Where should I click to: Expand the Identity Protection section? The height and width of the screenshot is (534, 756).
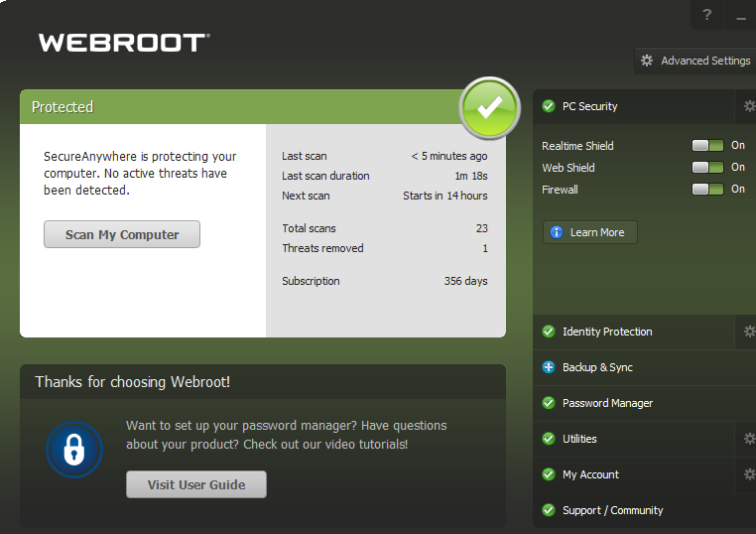coord(634,332)
